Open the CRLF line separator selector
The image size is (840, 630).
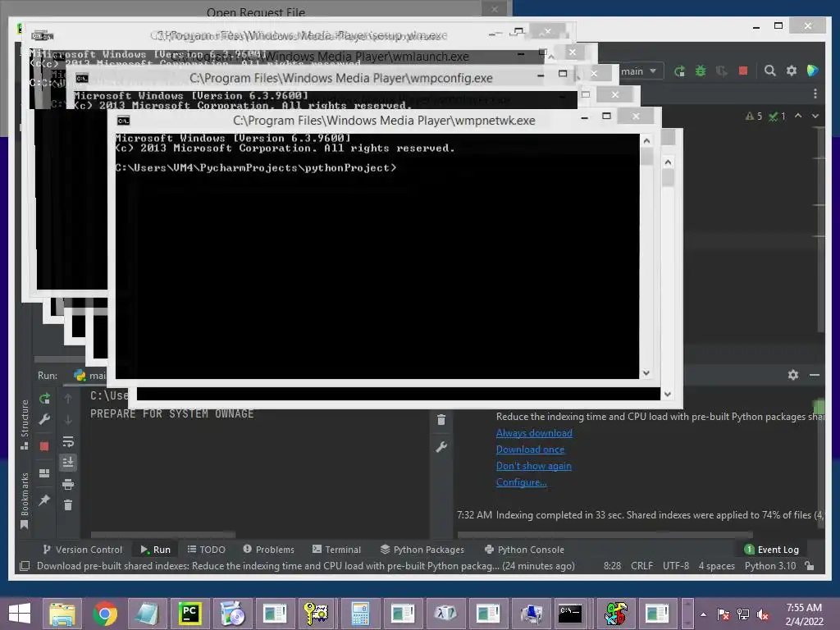point(641,566)
